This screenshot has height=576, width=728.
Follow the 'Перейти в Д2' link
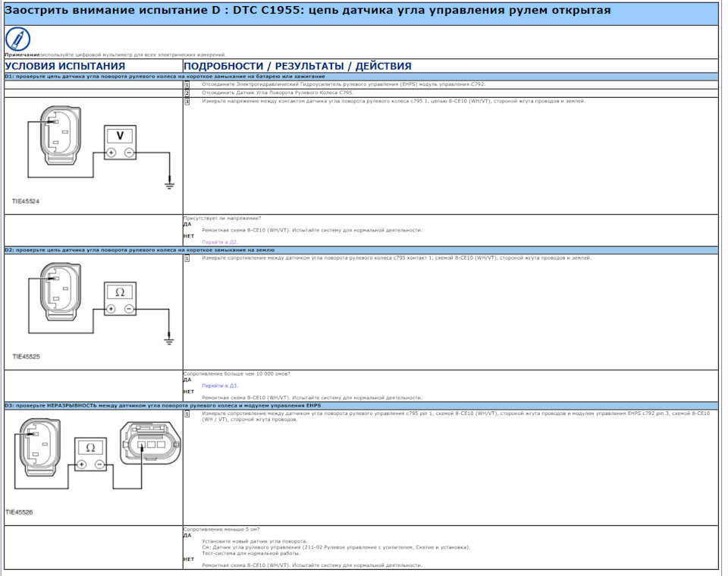click(220, 242)
